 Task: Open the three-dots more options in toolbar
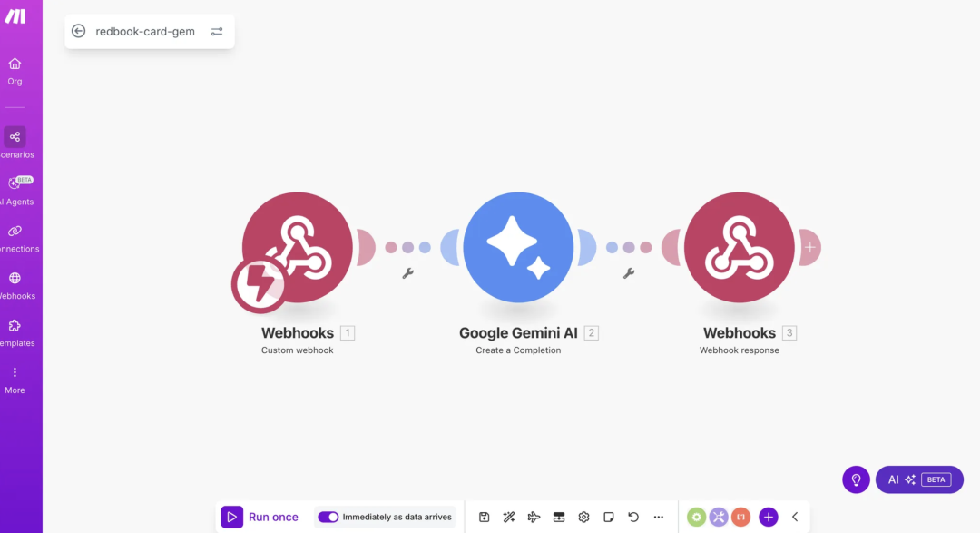pyautogui.click(x=658, y=517)
